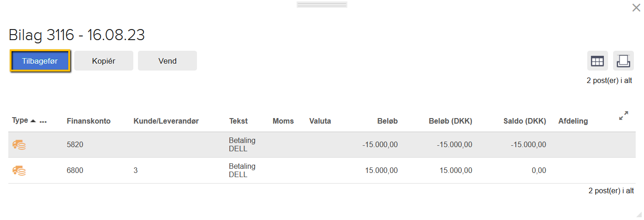Open the table column layout icon
Screen dimensions: 644x220
(x=597, y=61)
